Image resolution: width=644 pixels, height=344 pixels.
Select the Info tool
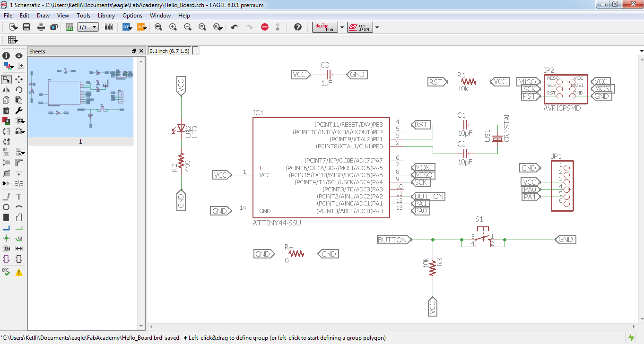pos(7,55)
